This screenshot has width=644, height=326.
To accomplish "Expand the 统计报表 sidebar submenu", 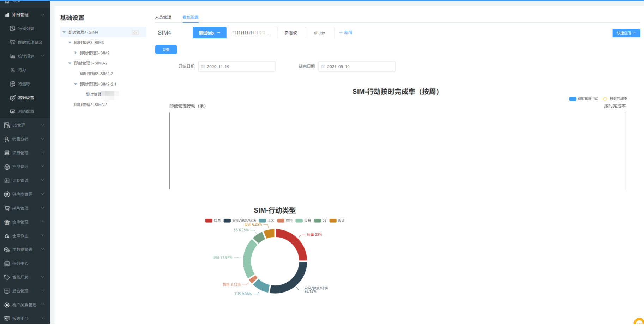I will pyautogui.click(x=43, y=56).
